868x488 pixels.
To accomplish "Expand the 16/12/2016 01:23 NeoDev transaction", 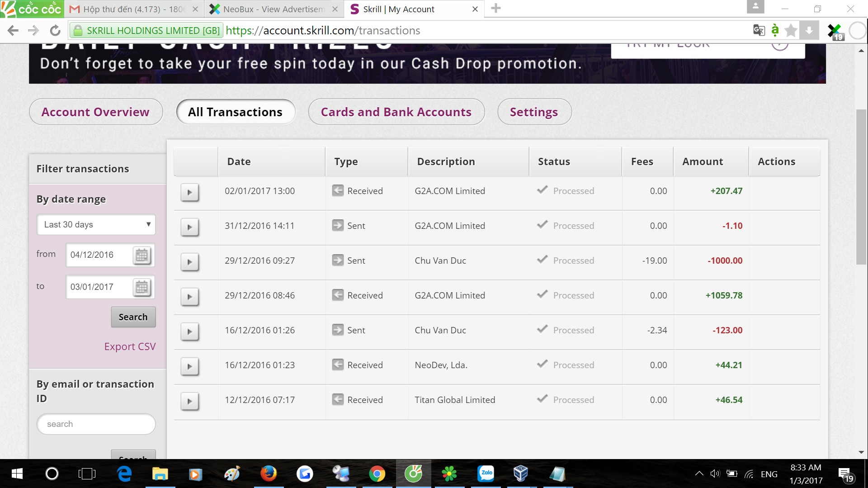I will 190,366.
